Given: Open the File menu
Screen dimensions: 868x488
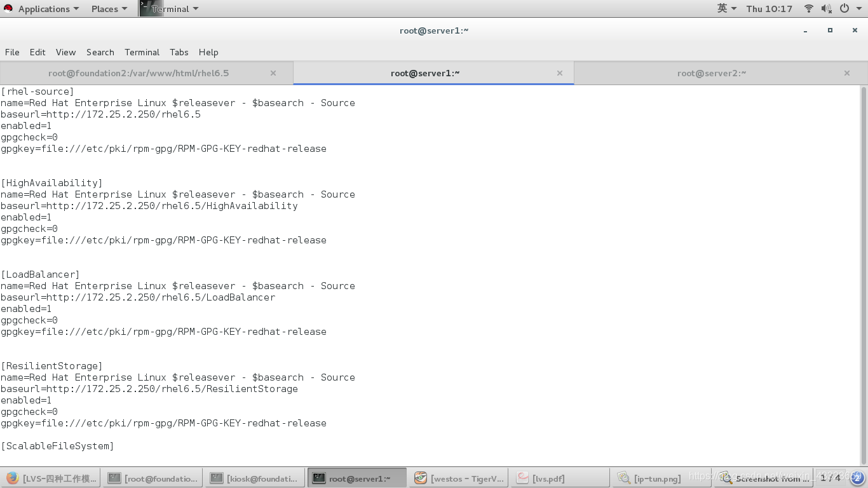Looking at the screenshot, I should point(12,52).
